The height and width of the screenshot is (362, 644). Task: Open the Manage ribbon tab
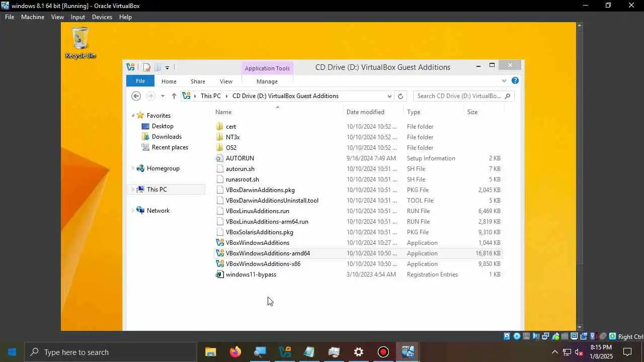click(x=267, y=81)
